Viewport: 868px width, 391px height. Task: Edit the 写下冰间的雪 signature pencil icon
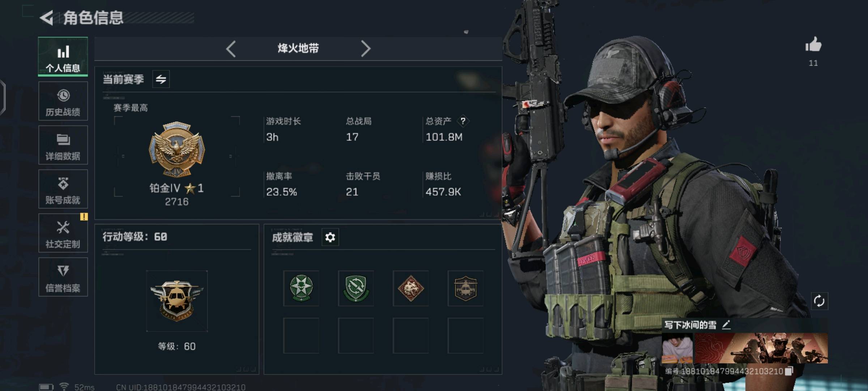[x=726, y=325]
